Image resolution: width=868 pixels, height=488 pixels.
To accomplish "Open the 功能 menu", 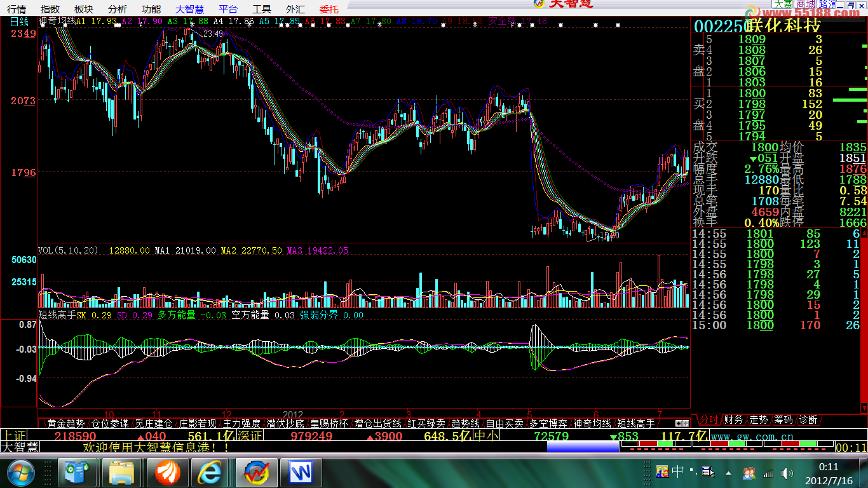I will (151, 9).
